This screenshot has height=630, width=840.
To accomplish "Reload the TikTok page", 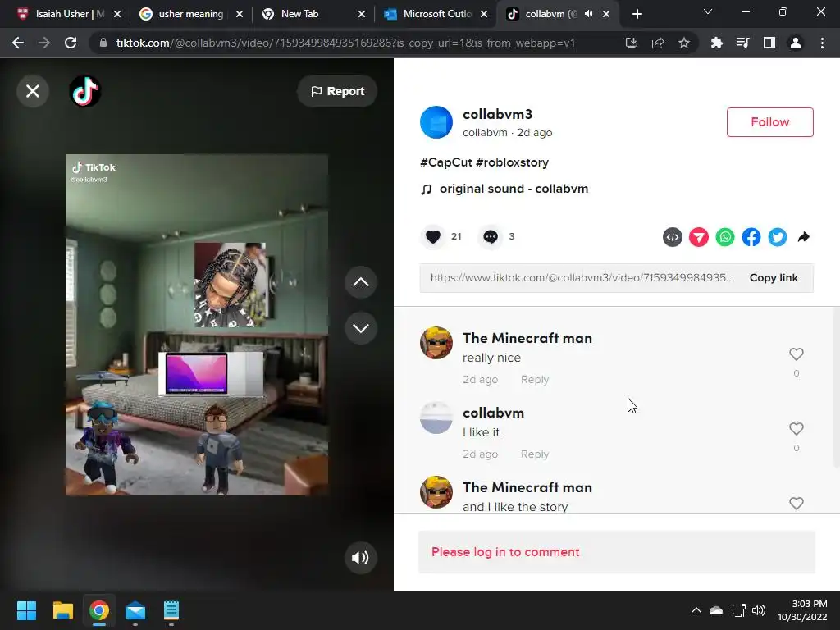I will click(71, 43).
